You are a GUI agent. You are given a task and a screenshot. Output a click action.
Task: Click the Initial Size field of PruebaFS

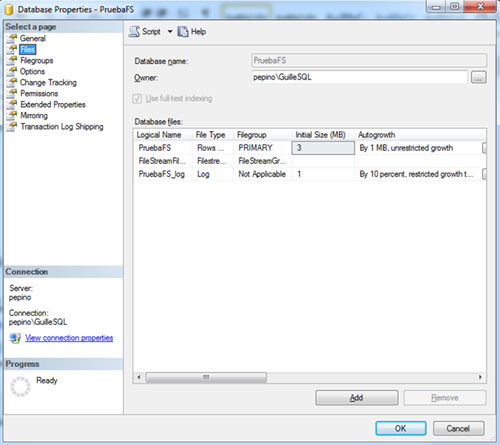point(323,148)
